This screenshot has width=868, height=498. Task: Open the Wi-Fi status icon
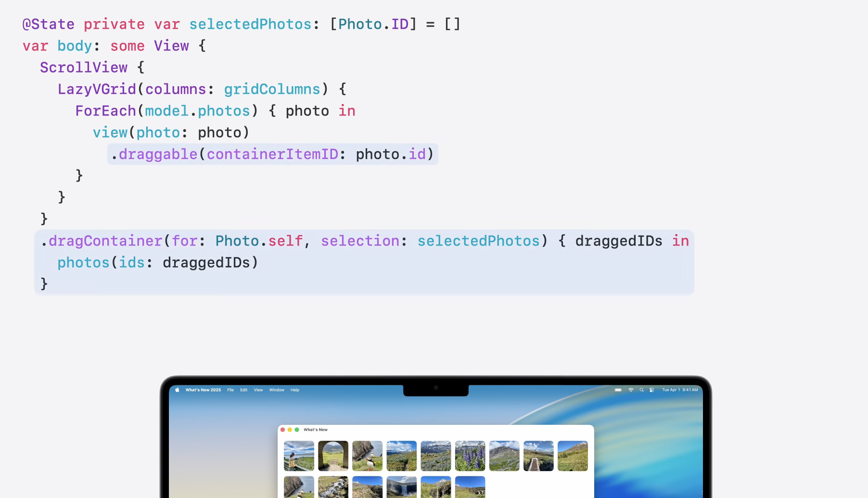click(631, 390)
